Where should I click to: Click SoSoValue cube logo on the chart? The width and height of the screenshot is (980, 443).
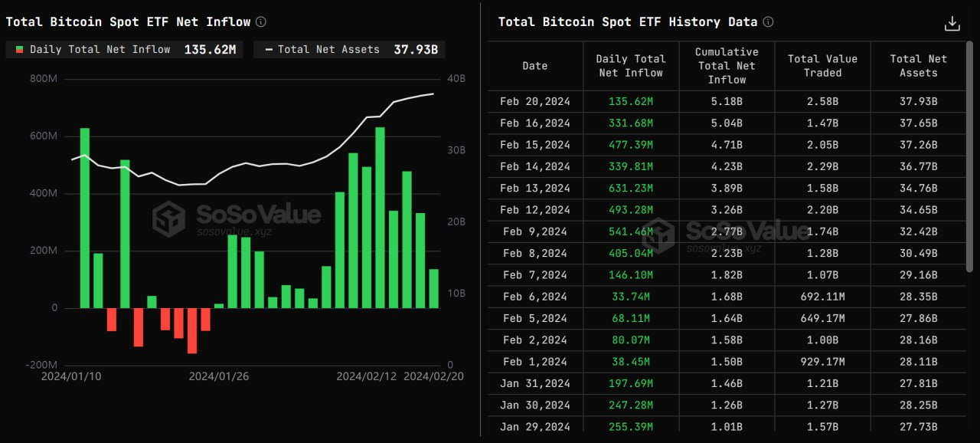coord(168,219)
